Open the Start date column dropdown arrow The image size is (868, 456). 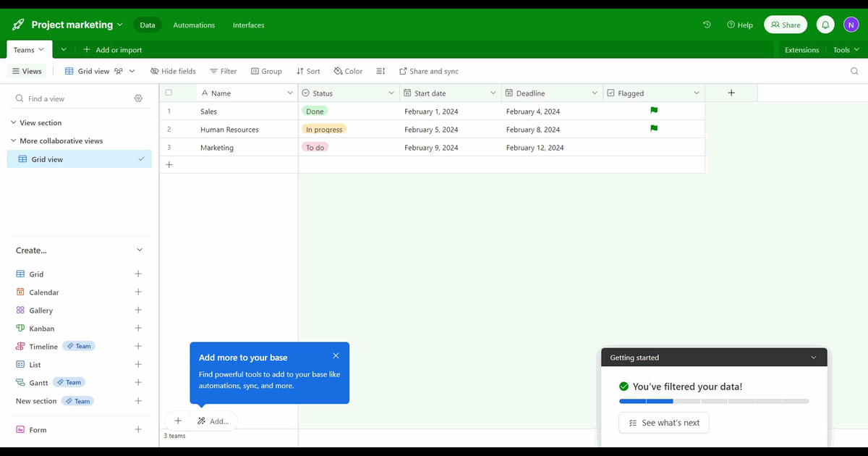493,93
